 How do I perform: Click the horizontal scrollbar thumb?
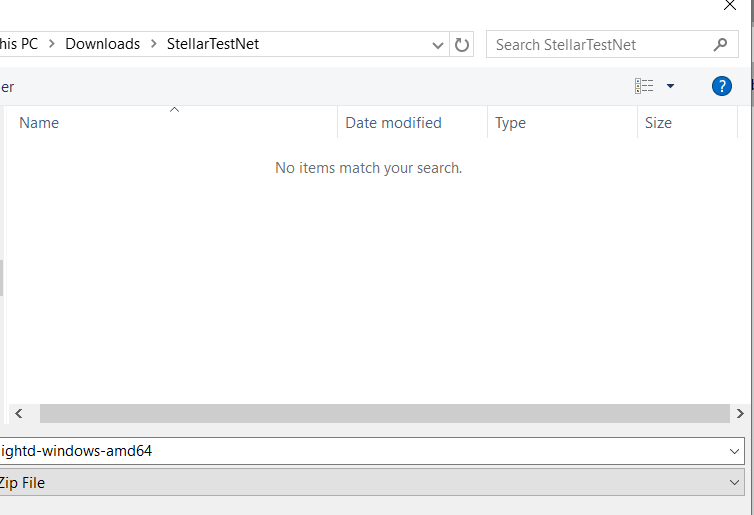384,413
